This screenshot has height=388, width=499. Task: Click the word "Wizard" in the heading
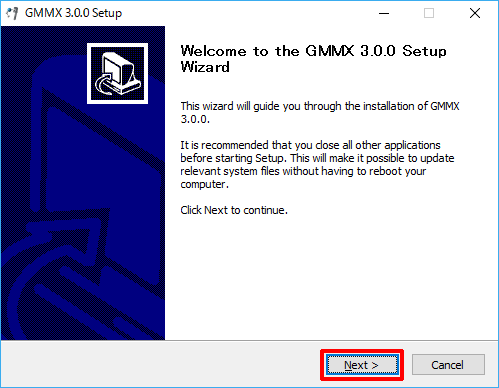(x=205, y=67)
